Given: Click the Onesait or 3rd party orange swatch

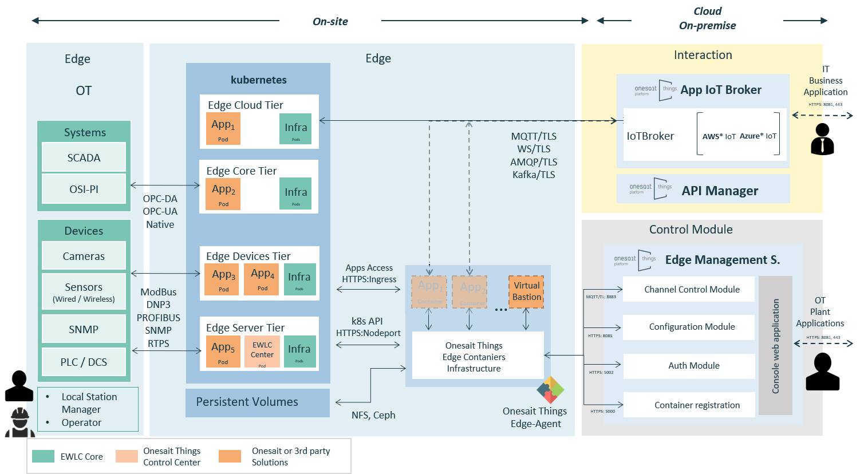Looking at the screenshot, I should pyautogui.click(x=230, y=456).
